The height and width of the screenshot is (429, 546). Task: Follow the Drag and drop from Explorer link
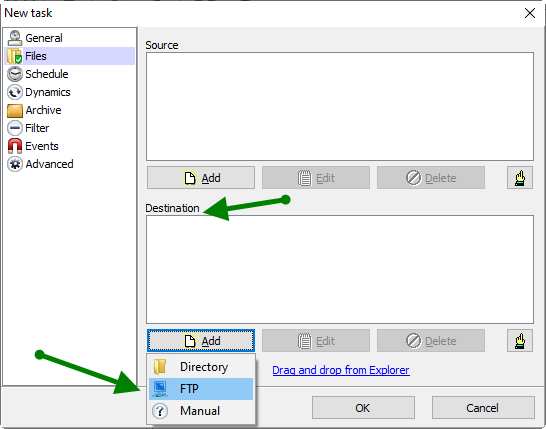[x=341, y=370]
